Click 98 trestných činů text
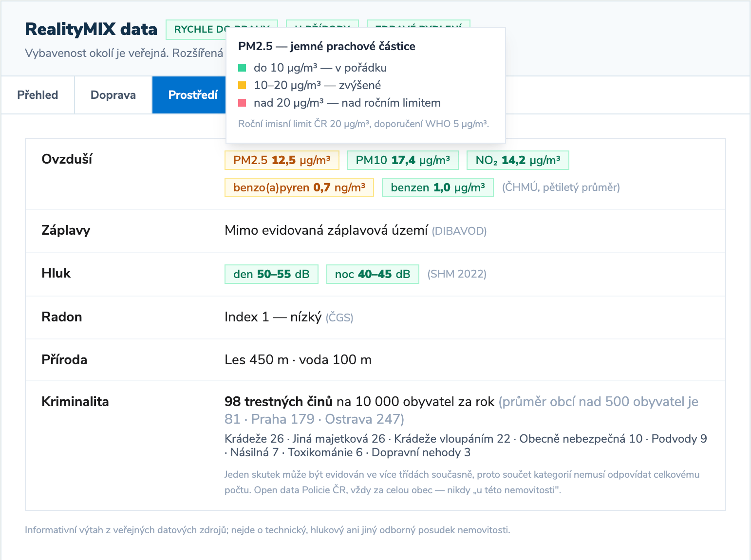The height and width of the screenshot is (560, 751). (x=279, y=402)
